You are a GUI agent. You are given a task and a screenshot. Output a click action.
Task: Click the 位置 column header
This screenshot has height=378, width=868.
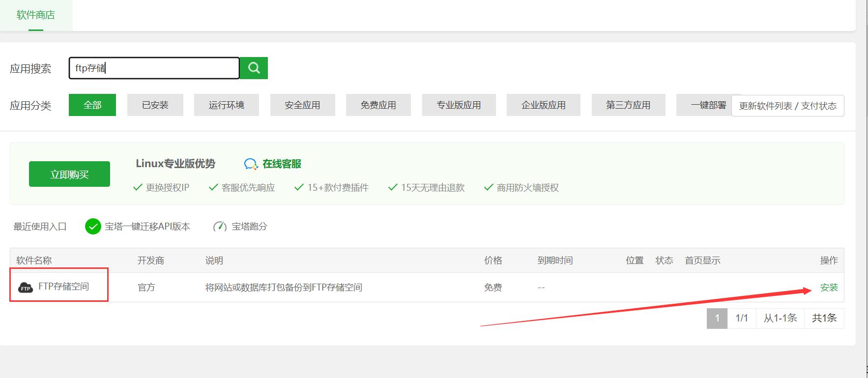point(635,261)
